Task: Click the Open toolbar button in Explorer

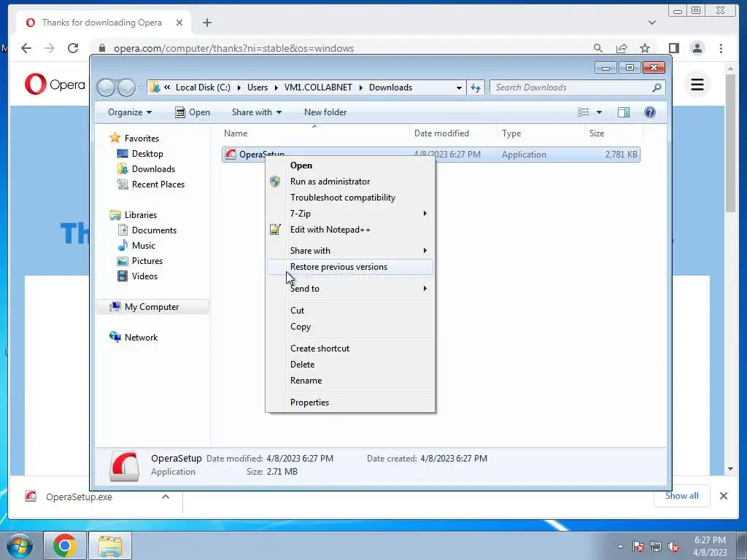Action: coord(193,112)
